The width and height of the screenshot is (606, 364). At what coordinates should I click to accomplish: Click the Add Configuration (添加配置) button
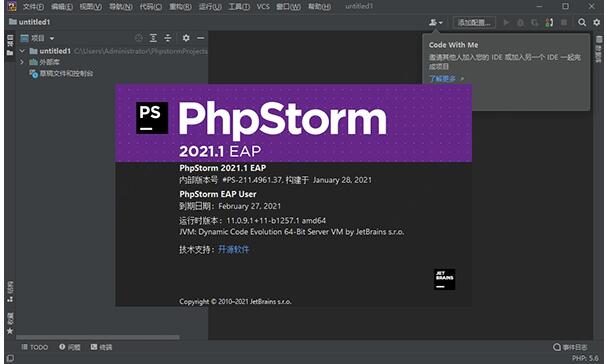click(474, 22)
